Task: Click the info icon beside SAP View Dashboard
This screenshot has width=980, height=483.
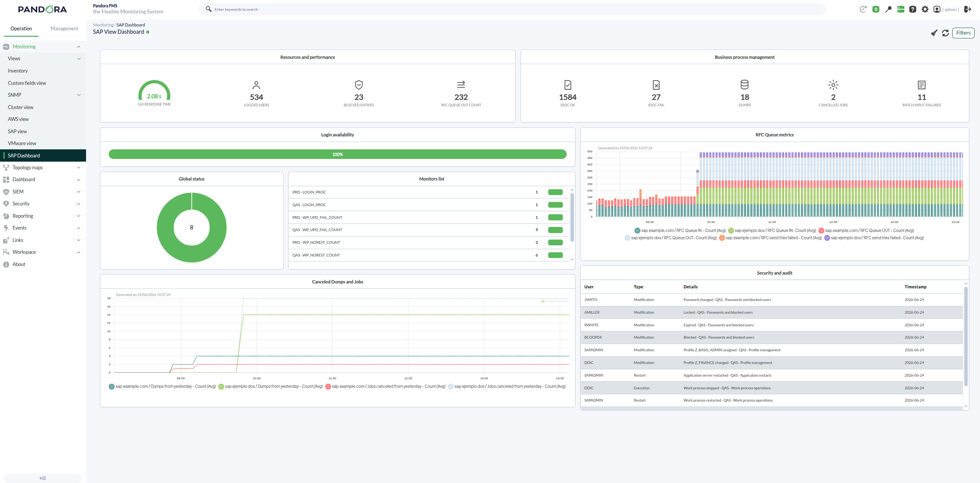Action: coord(148,32)
